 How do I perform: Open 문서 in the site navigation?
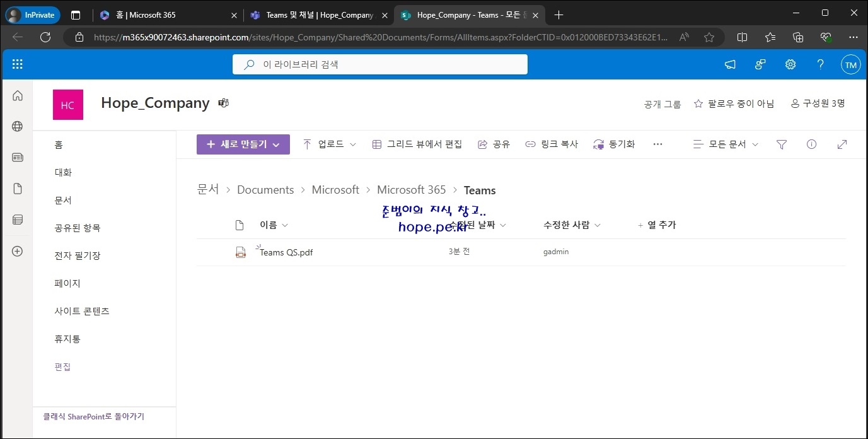pos(63,200)
